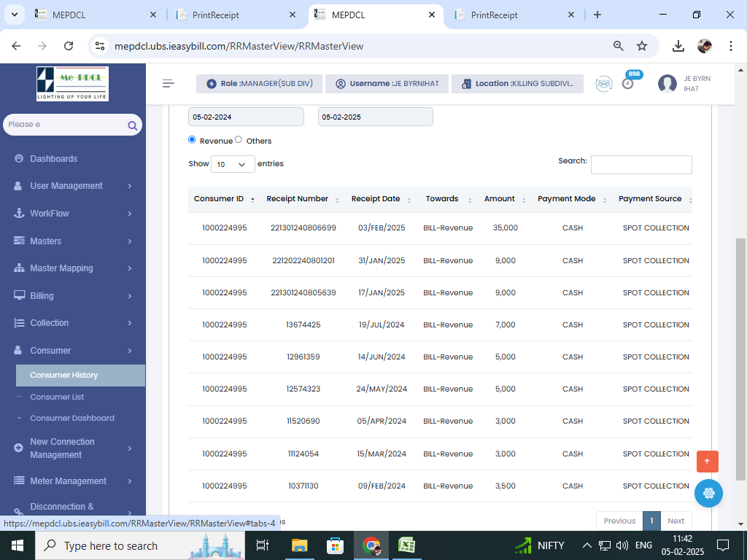
Task: Select the Others radio button
Action: pyautogui.click(x=239, y=139)
